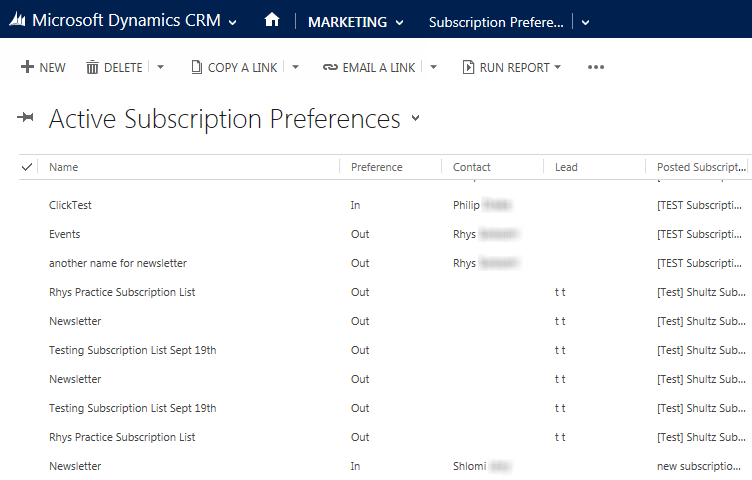Expand the Email a Link dropdown arrow
Image resolution: width=752 pixels, height=480 pixels.
[x=433, y=67]
